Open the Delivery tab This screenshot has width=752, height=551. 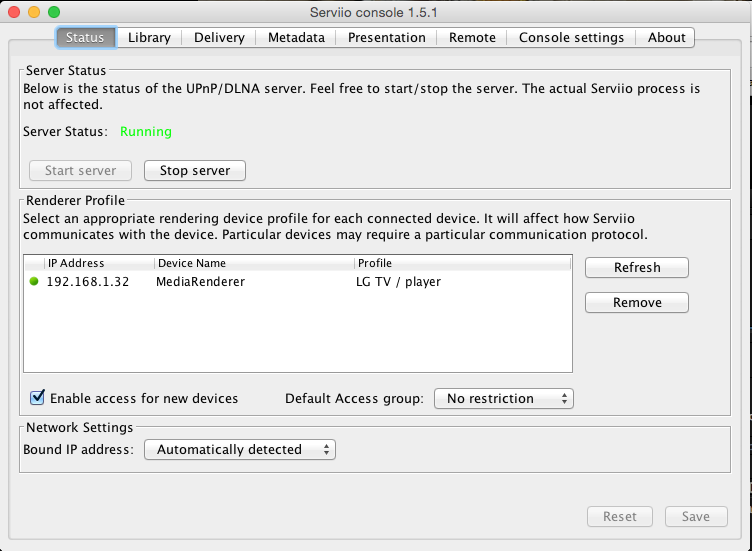[x=219, y=37]
